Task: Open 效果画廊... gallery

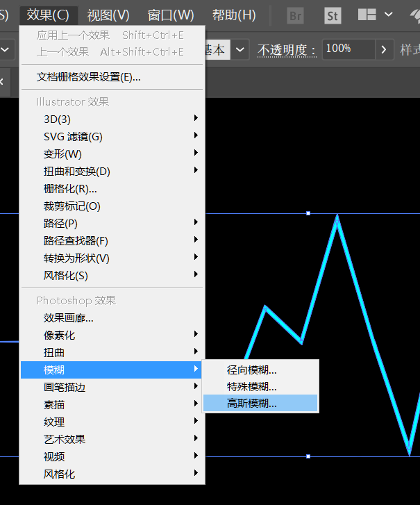Action: 112,318
